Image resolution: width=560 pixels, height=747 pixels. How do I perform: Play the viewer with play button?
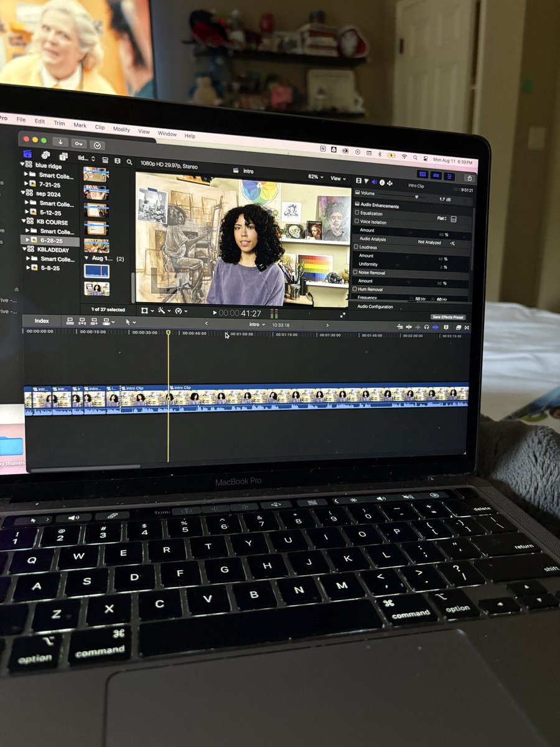click(x=215, y=312)
